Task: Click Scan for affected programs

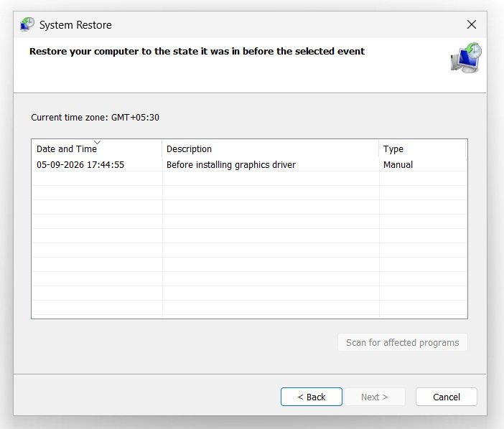Action: click(x=403, y=343)
